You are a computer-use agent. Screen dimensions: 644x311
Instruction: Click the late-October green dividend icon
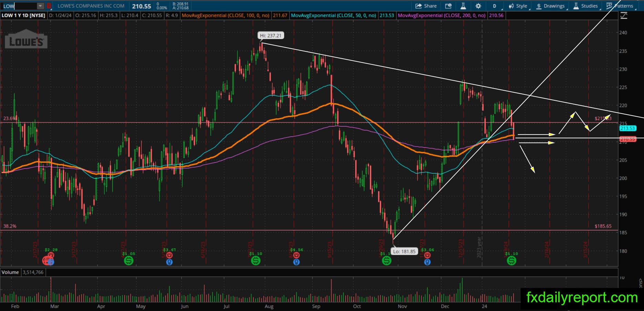[x=387, y=261]
